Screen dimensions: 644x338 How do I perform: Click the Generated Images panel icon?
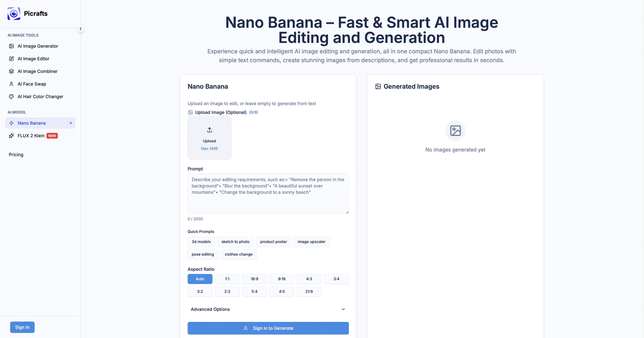click(378, 86)
